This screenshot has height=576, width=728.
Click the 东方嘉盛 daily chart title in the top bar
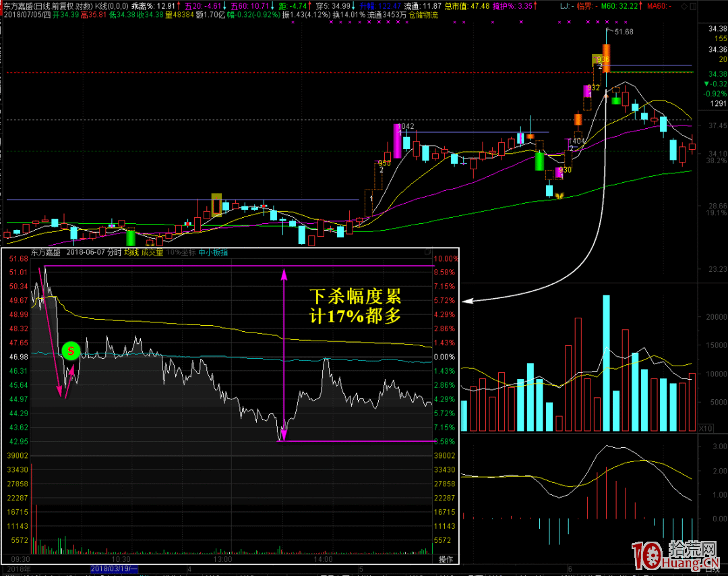[49, 6]
